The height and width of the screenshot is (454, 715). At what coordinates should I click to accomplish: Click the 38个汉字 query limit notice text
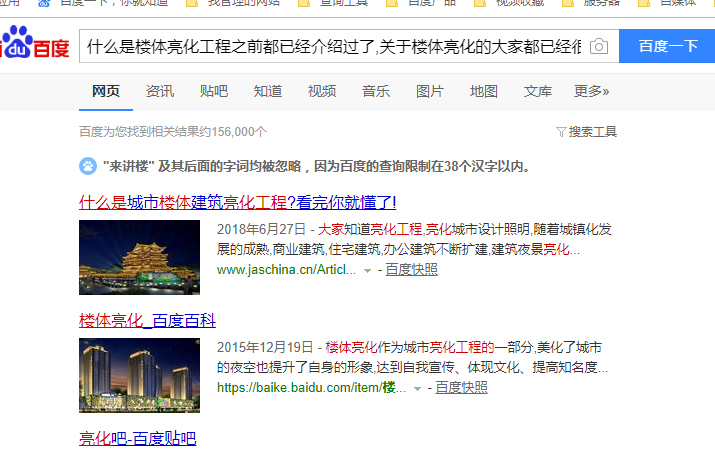(318, 166)
